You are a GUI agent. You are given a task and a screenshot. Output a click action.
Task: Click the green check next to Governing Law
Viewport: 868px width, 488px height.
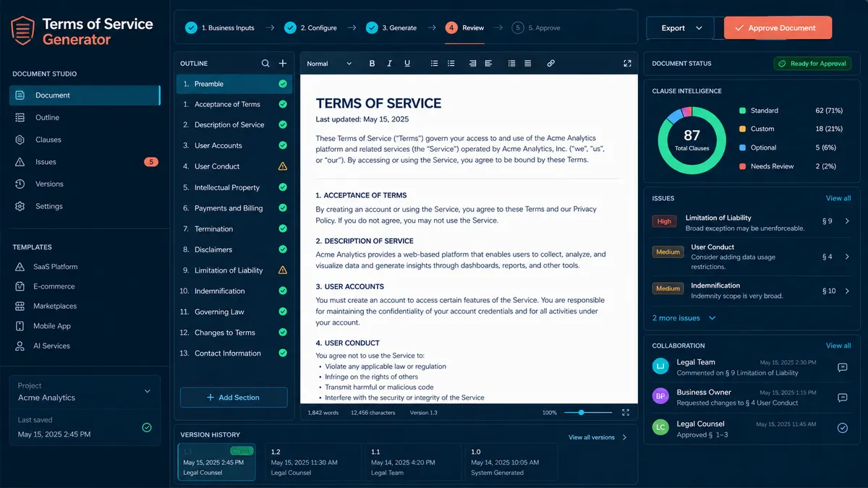(283, 312)
